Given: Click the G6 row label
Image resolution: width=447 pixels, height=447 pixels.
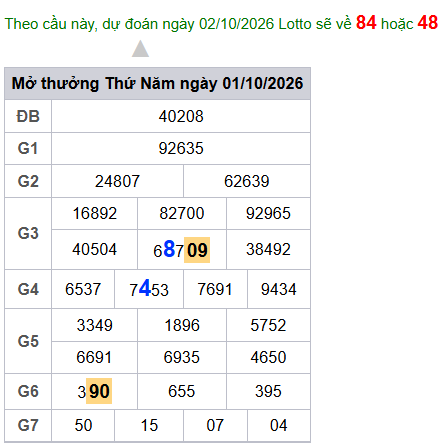Looking at the screenshot, I should coord(28,391).
